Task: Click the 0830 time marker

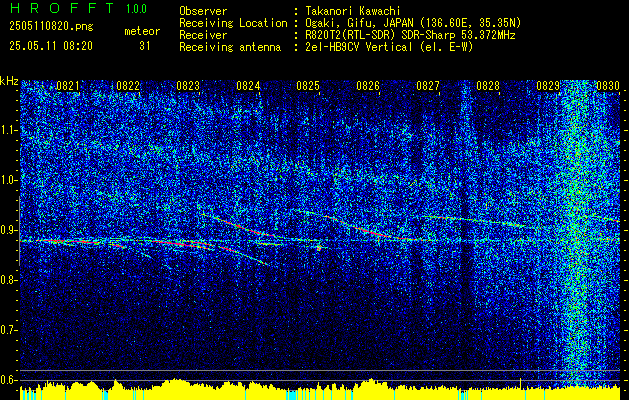Action: click(608, 86)
